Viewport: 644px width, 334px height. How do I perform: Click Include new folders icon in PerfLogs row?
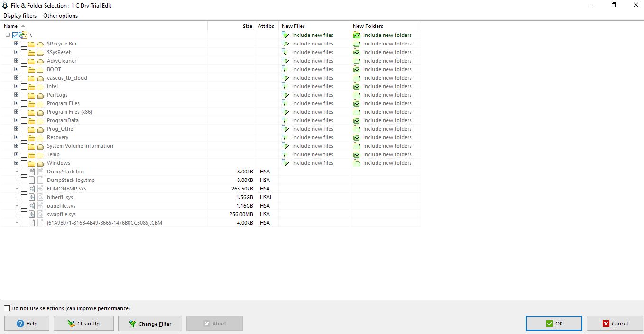point(357,95)
